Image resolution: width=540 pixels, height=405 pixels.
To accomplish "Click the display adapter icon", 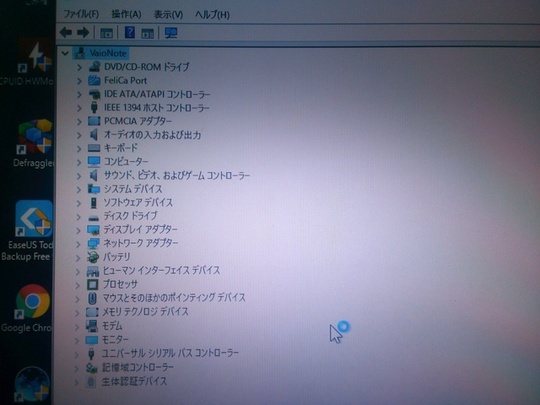I will click(x=93, y=230).
